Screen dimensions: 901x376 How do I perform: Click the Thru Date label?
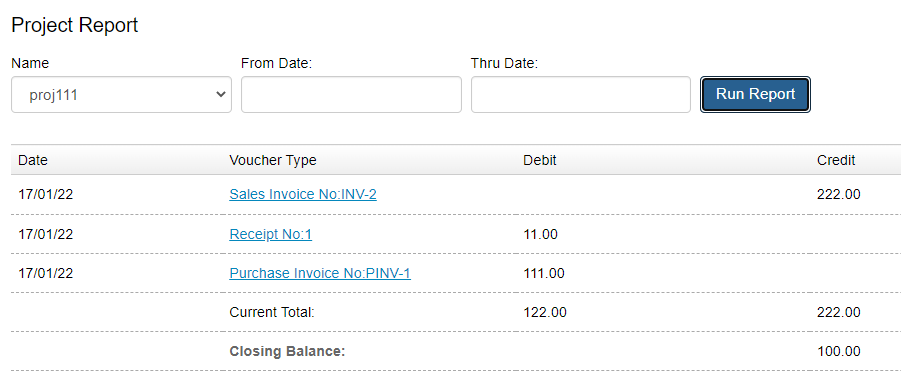[505, 63]
